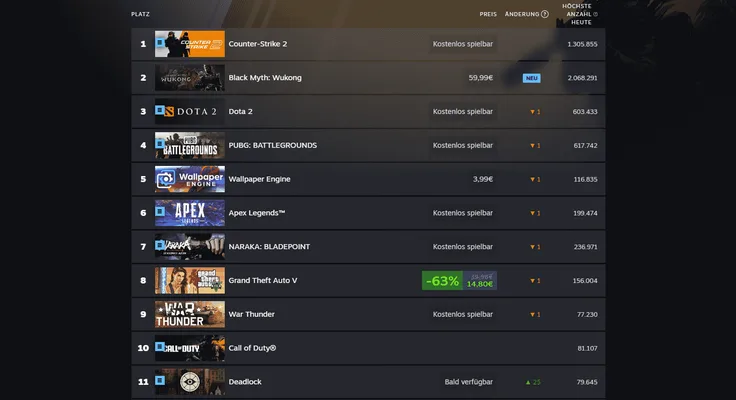Open the Black Myth: Wukong thumbnail
Image resolution: width=736 pixels, height=400 pixels.
tap(190, 77)
